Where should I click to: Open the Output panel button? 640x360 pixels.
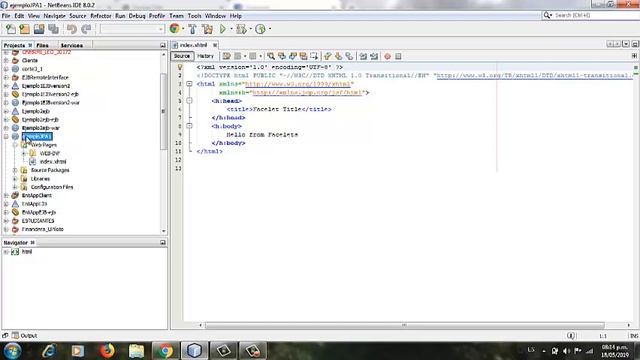point(24,336)
